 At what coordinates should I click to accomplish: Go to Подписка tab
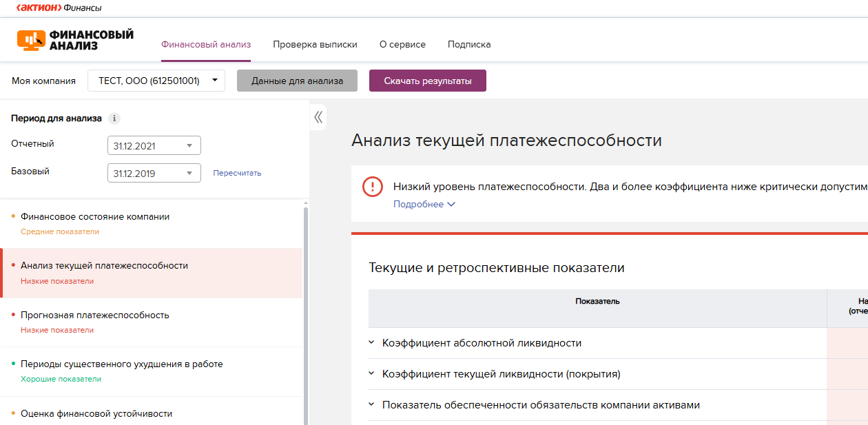(x=469, y=45)
